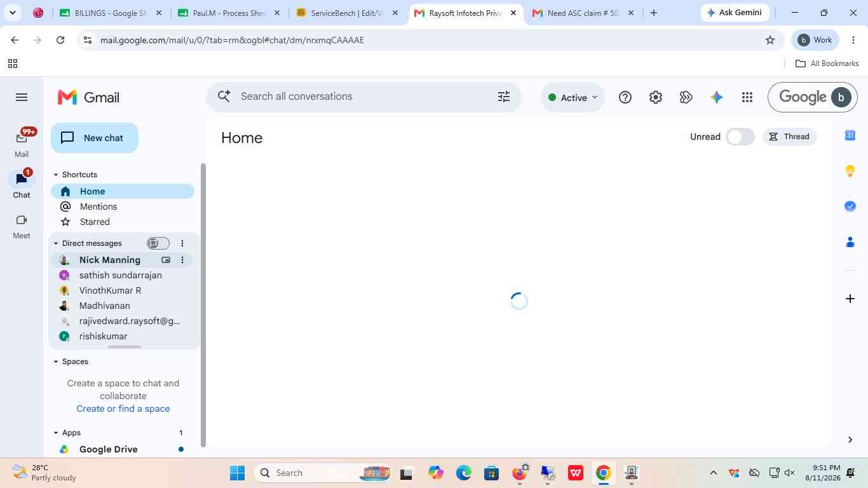The width and height of the screenshot is (868, 488).
Task: Click the Create or find a space link
Action: [x=123, y=409]
